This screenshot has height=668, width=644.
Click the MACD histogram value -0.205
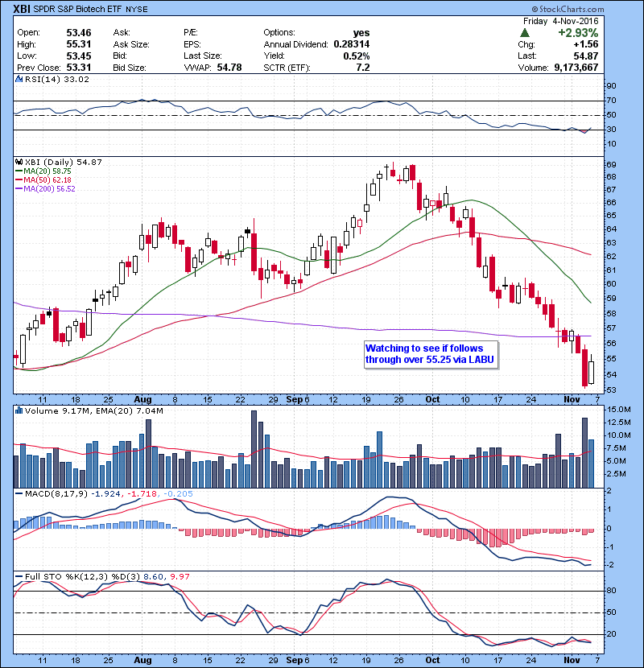[x=178, y=494]
